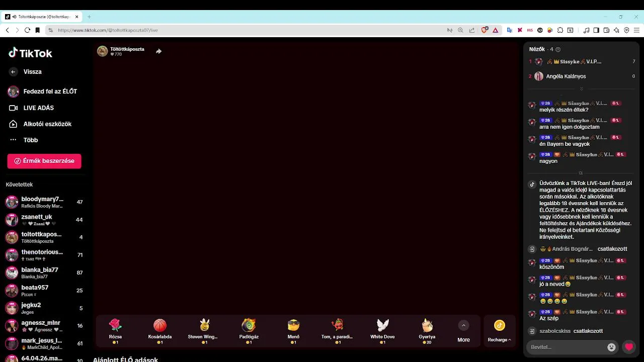Open Brave Shields lion icon

tap(485, 30)
